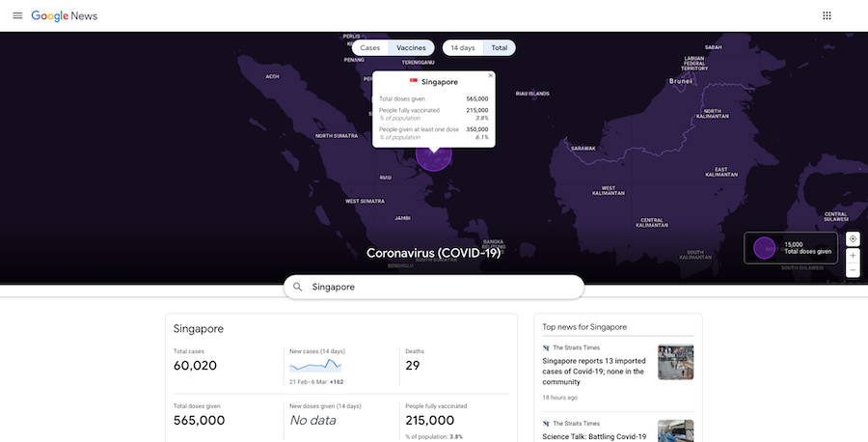Screen dimensions: 868x442
Task: Click People fully vaccinated value in card
Action: [x=429, y=421]
